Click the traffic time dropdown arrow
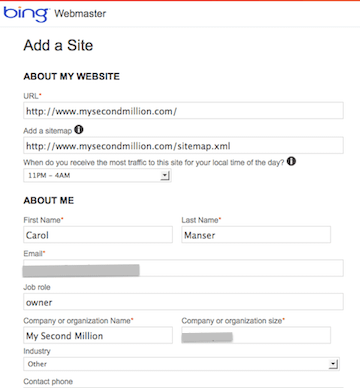Image resolution: width=360 pixels, height=388 pixels. click(x=165, y=175)
